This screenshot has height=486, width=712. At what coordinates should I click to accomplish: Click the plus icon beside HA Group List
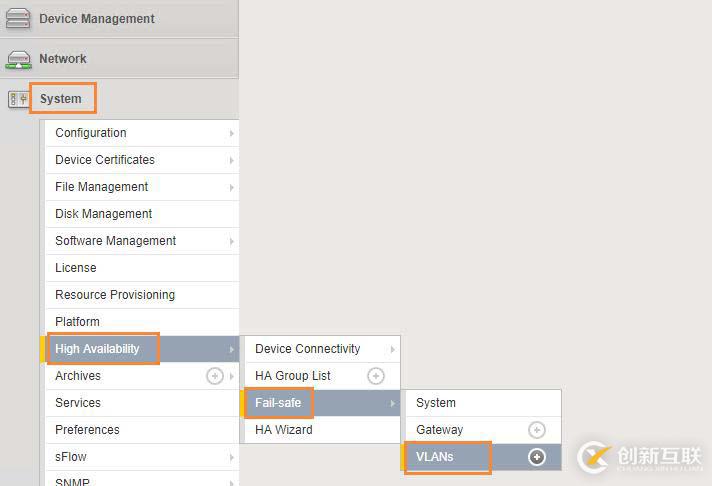click(376, 376)
